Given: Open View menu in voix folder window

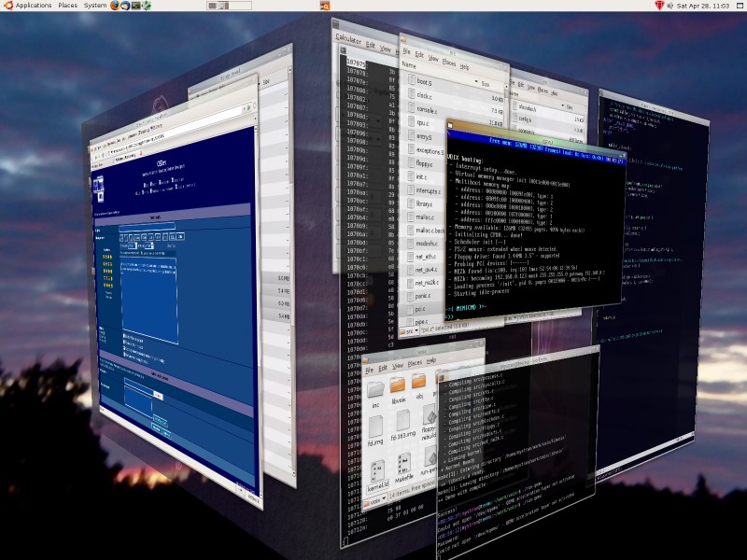Looking at the screenshot, I should coord(398,366).
